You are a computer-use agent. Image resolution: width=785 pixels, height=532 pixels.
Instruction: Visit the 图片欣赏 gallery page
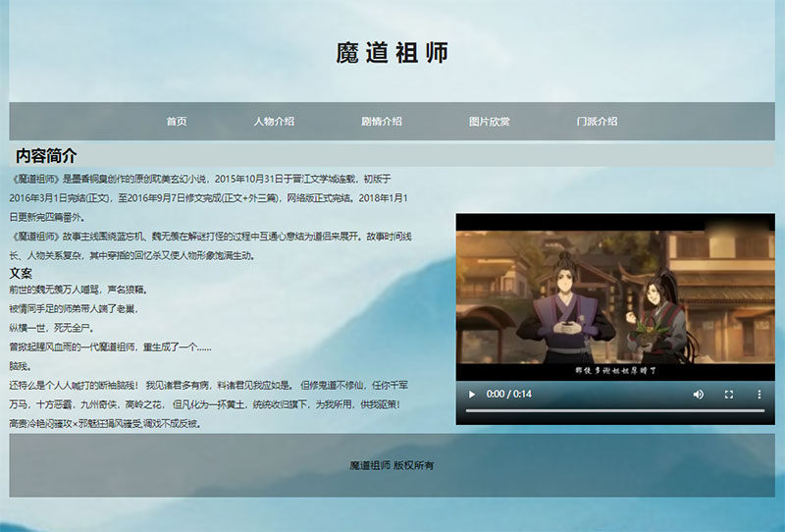click(x=489, y=122)
